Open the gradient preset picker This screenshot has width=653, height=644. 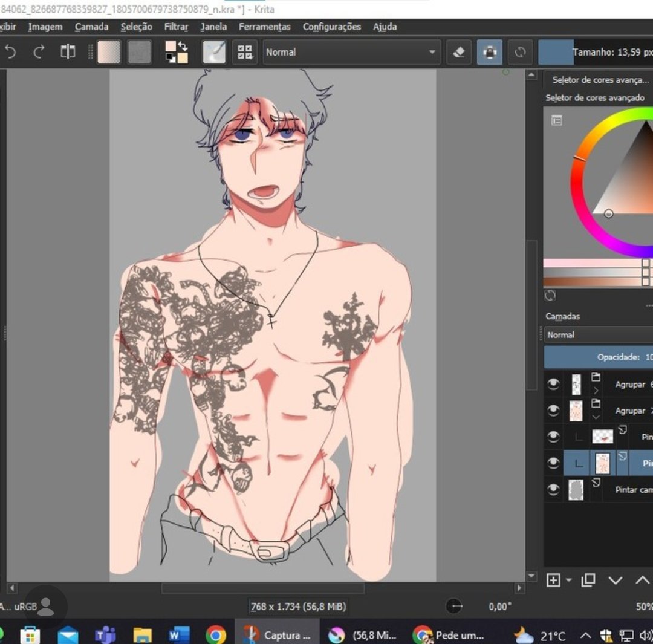(x=109, y=52)
